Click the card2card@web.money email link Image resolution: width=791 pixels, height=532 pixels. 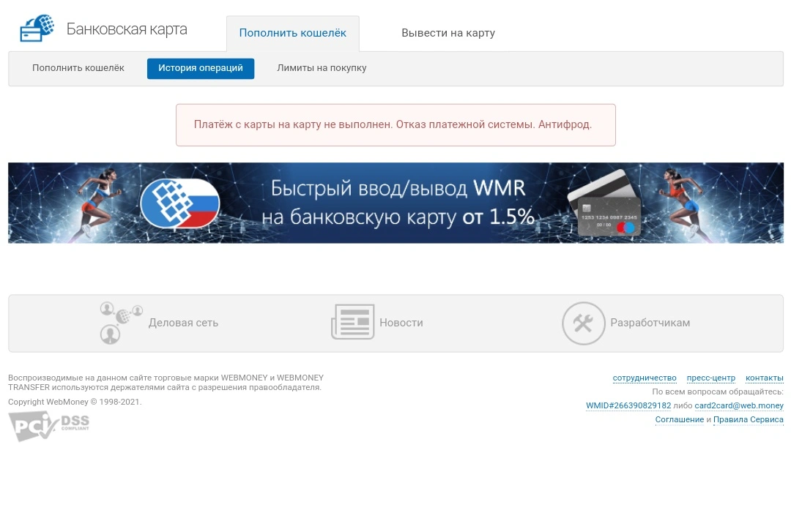(x=739, y=405)
